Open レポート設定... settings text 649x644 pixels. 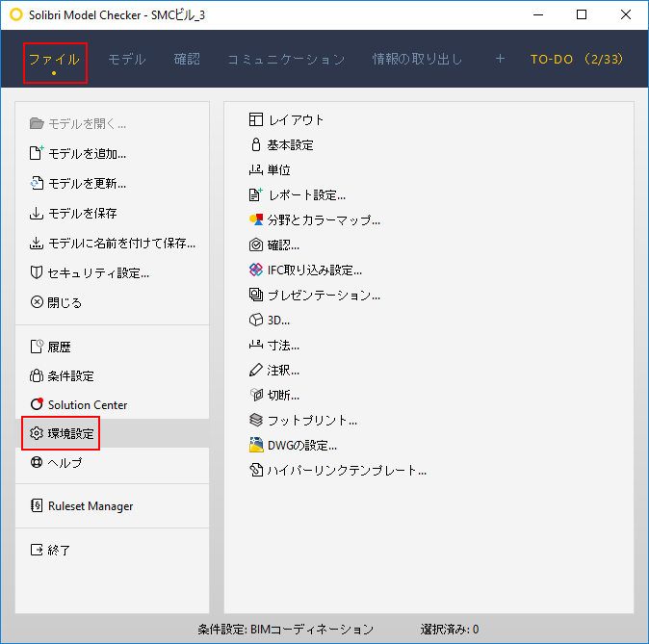[307, 195]
